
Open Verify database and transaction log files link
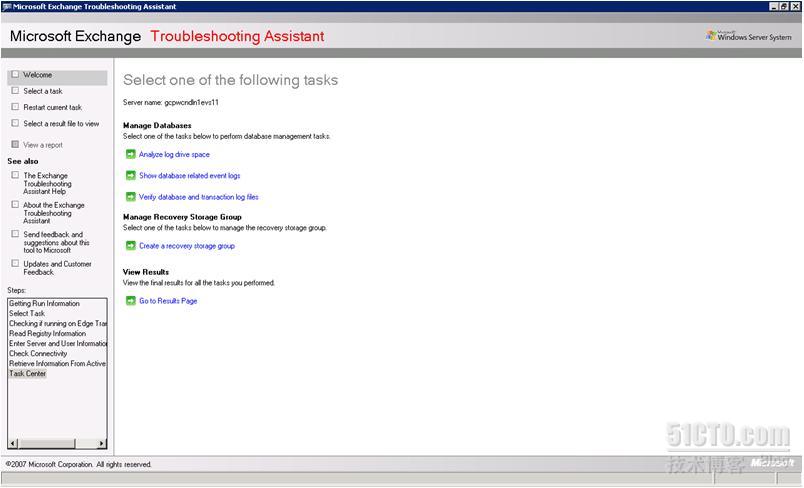pyautogui.click(x=199, y=197)
